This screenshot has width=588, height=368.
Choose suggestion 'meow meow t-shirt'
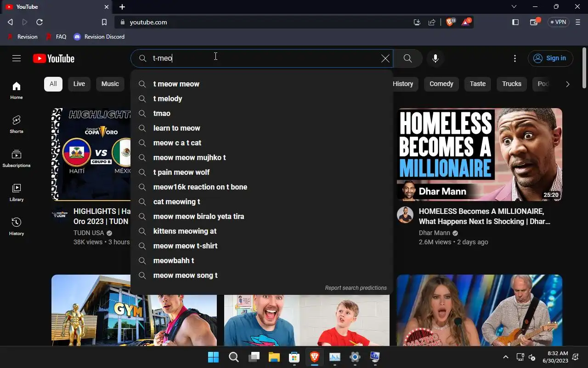tap(262, 246)
